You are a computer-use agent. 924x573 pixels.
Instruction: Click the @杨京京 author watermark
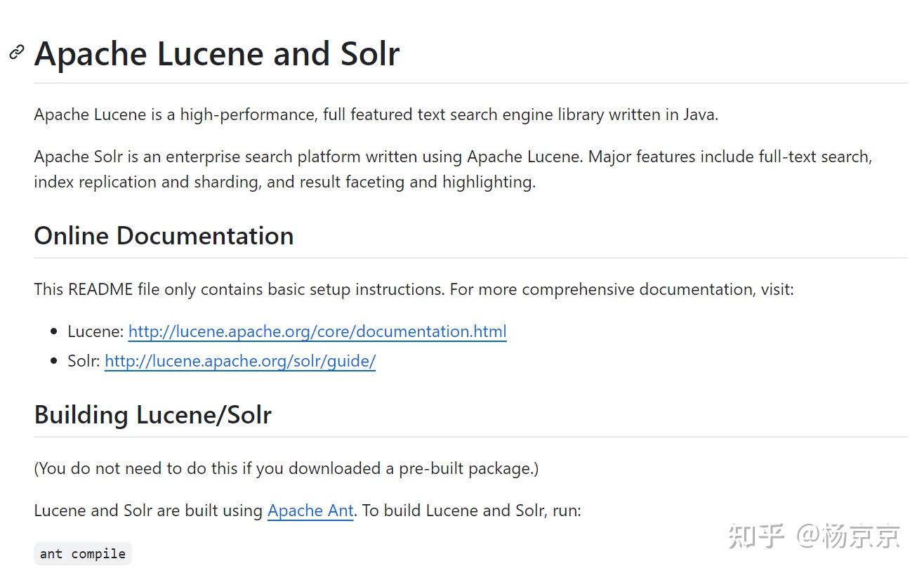pyautogui.click(x=848, y=536)
